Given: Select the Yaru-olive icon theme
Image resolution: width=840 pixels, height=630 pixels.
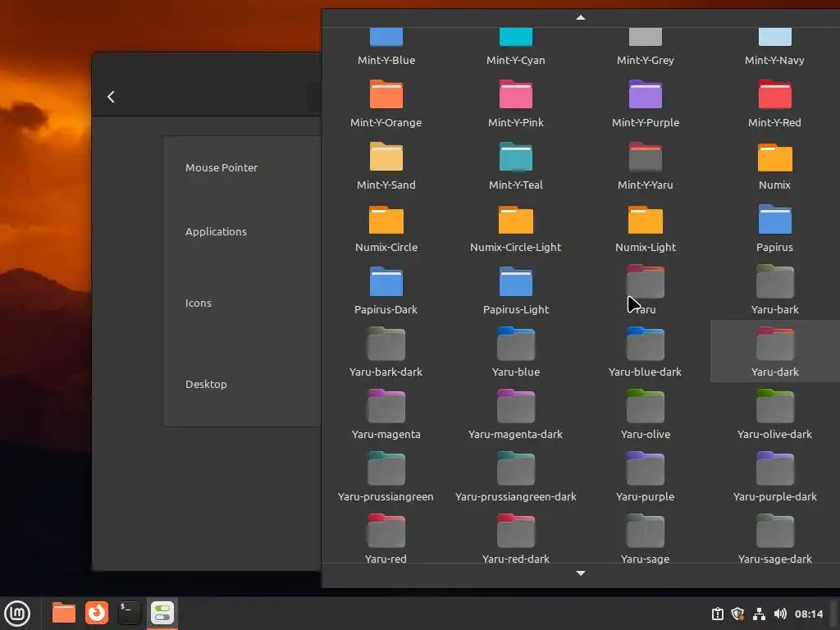Looking at the screenshot, I should 645,414.
